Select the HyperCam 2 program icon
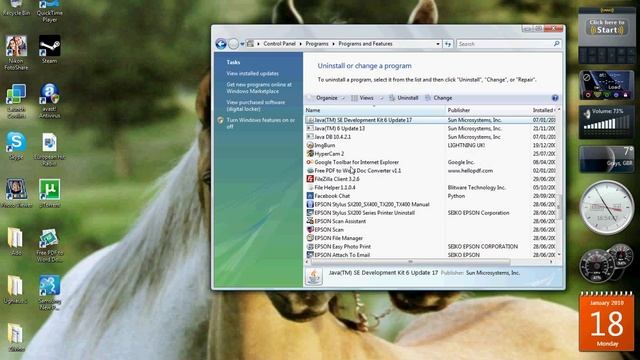640x360 pixels. click(x=310, y=153)
